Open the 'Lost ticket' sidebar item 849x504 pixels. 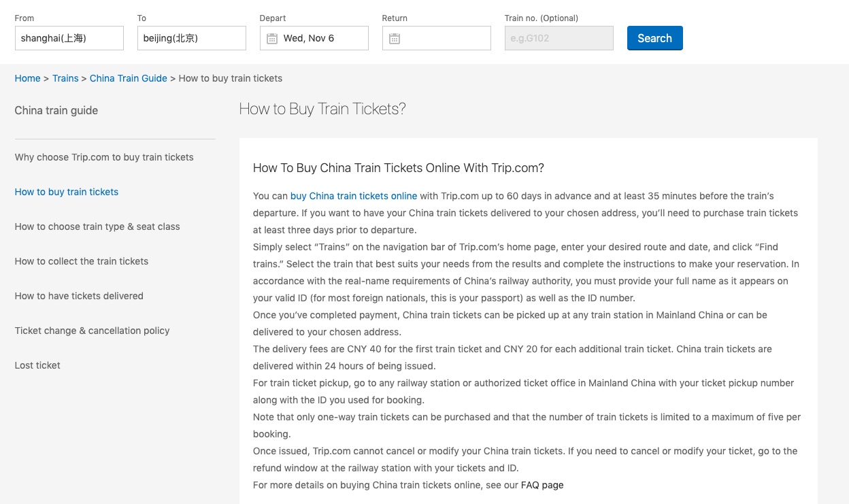point(37,365)
